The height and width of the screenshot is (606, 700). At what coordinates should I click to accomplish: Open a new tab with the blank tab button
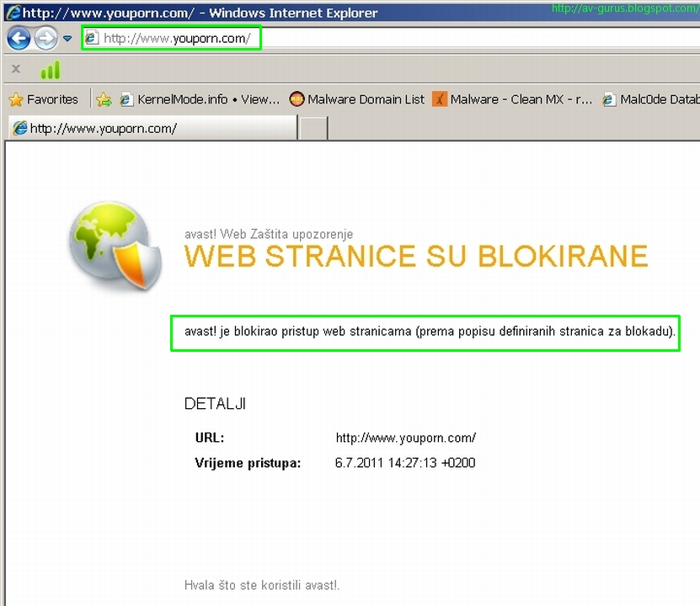(313, 129)
